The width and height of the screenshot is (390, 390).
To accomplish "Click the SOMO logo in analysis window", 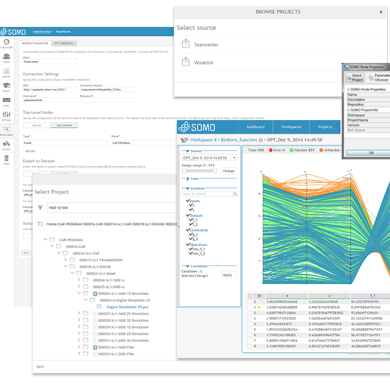I will coord(197,127).
